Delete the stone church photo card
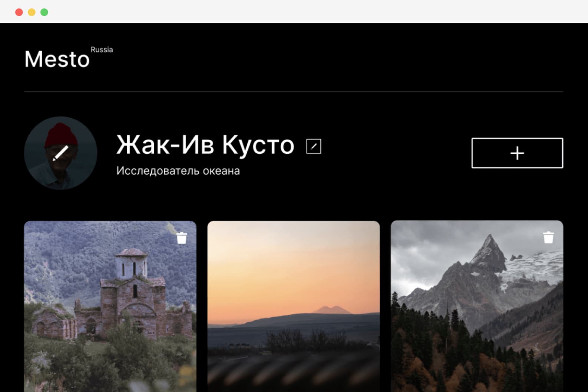Screen dimensions: 588x392 click(182, 238)
